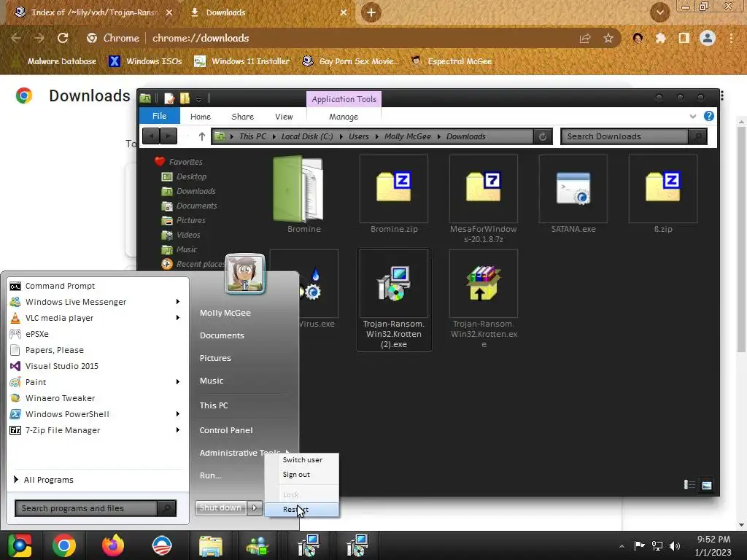Open Run... from Start menu
The height and width of the screenshot is (560, 747).
211,475
